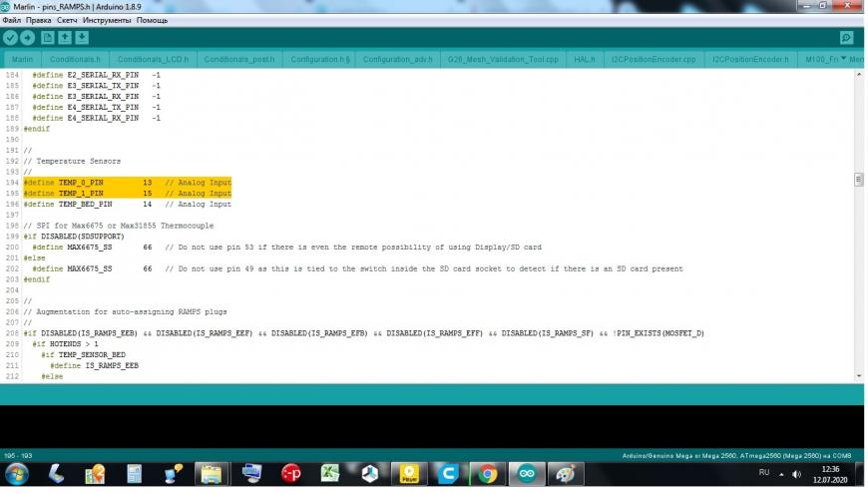Click the editor vertical scrollbar thumb
This screenshot has width=868, height=494.
pyautogui.click(x=859, y=180)
